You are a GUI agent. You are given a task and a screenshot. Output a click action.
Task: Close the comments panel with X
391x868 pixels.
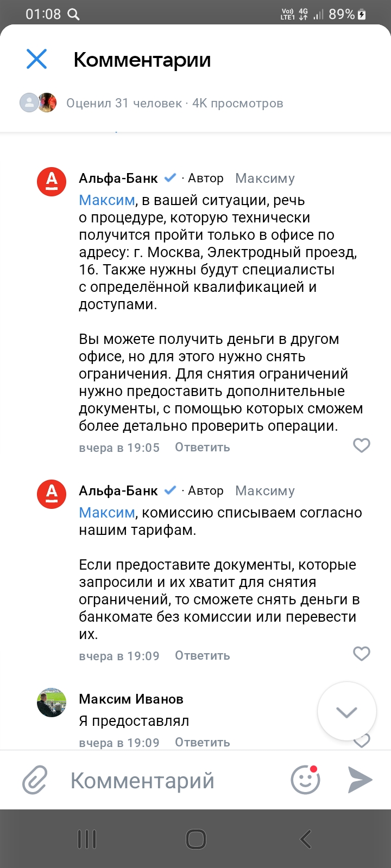pyautogui.click(x=37, y=59)
